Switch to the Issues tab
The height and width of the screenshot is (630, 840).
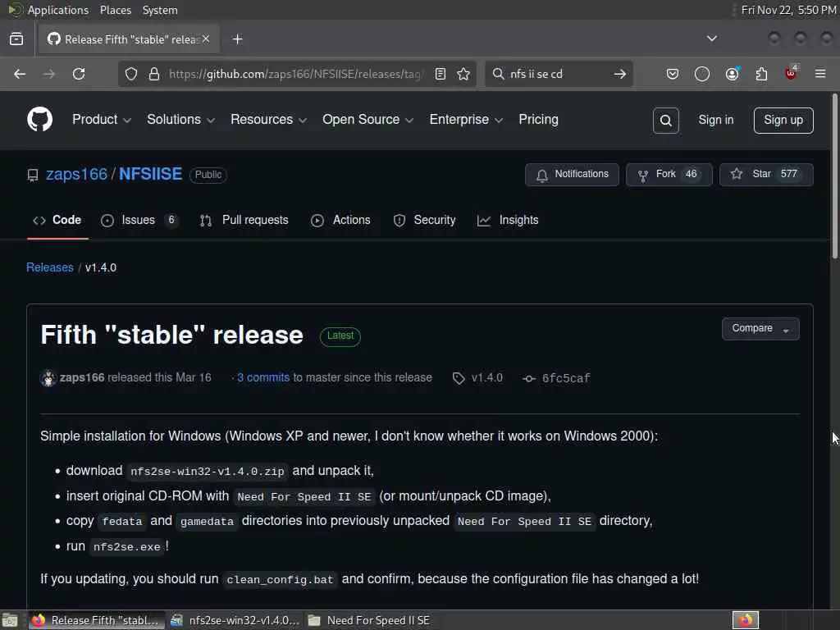pyautogui.click(x=139, y=220)
